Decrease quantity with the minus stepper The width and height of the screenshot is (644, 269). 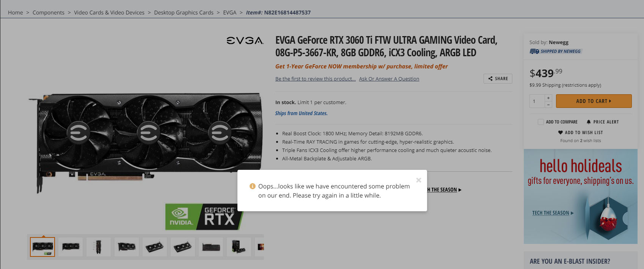[548, 104]
